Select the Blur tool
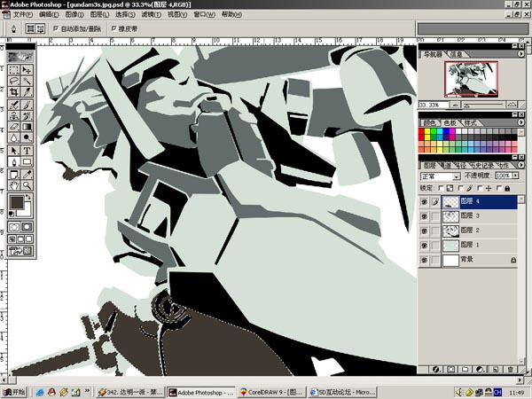 coord(14,137)
